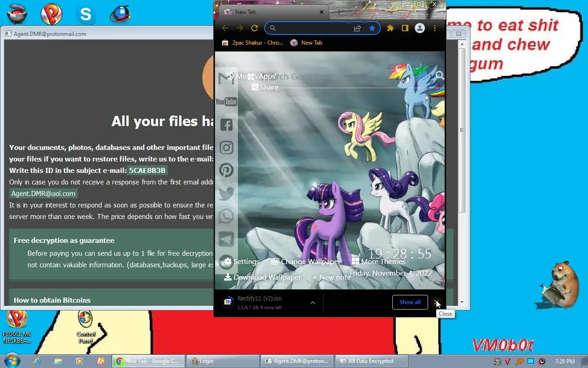Show the Chrome side panel

[405, 28]
